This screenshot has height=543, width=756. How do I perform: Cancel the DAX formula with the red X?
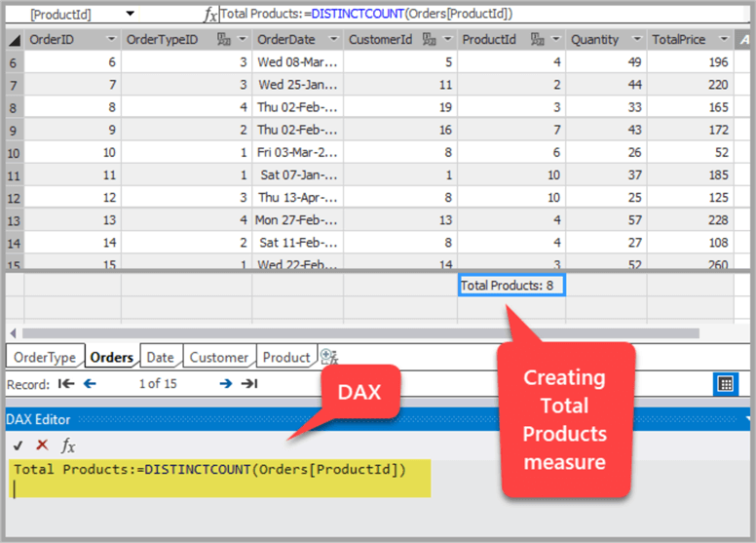(43, 445)
